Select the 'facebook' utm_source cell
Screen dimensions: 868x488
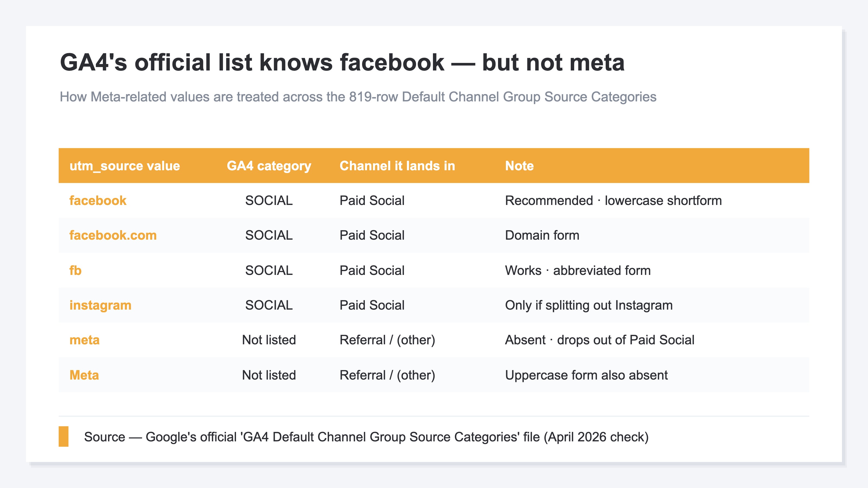point(98,200)
